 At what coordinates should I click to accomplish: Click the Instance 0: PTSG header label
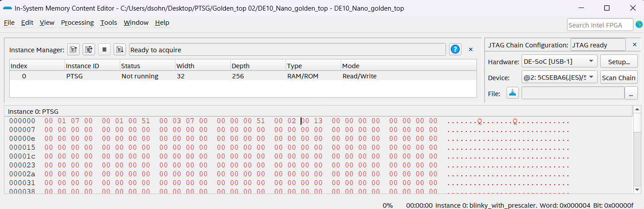point(33,112)
